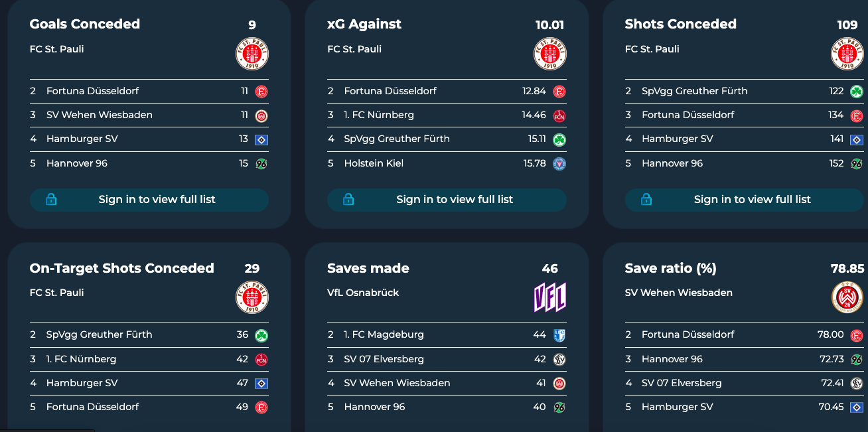Image resolution: width=868 pixels, height=432 pixels.
Task: Click FC St. Pauli crest in On-Target Shots Conceded
Action: (x=252, y=297)
